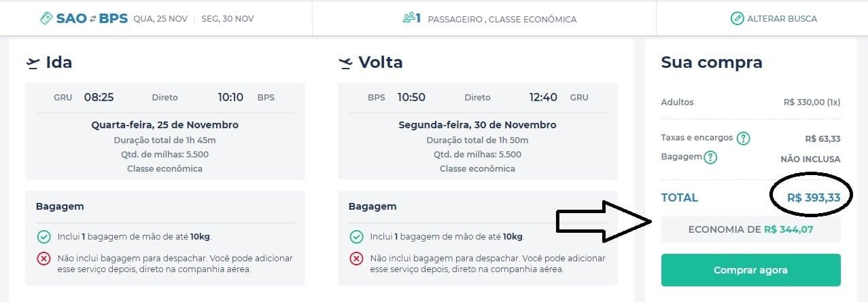
Task: Click the ticket icon beside SAO BPS
Action: coord(47,18)
